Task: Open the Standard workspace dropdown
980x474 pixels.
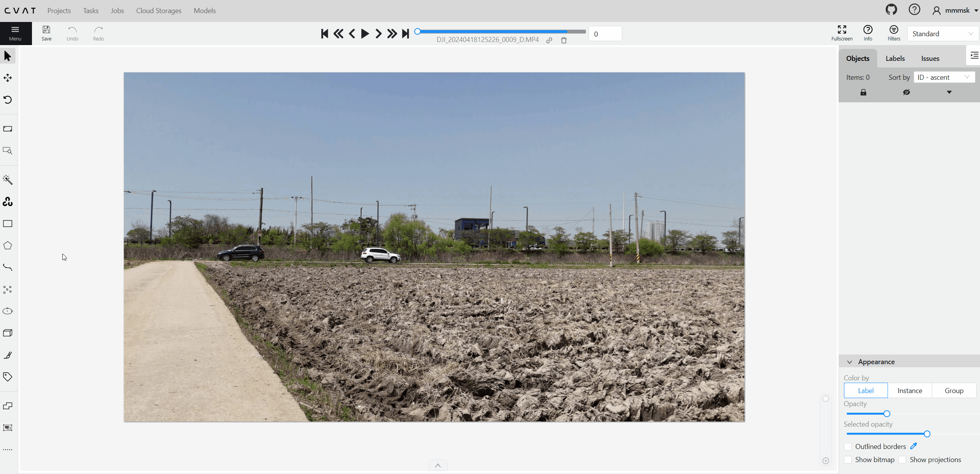Action: 942,34
